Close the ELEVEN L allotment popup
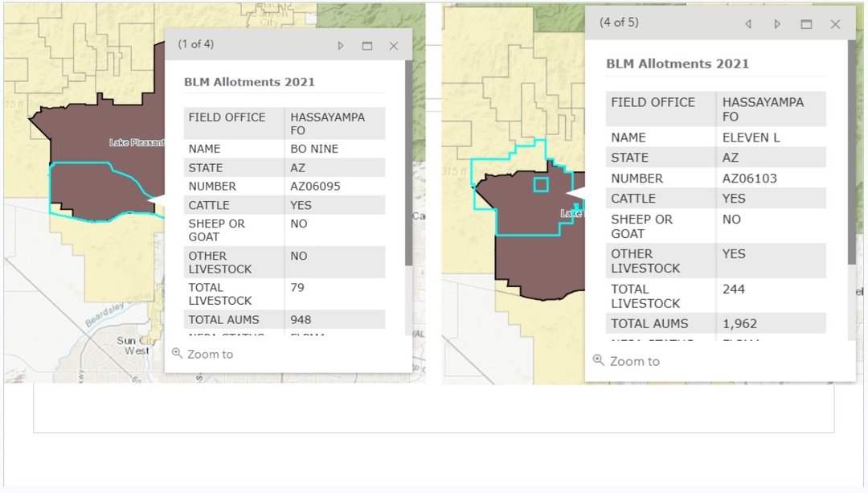This screenshot has width=868, height=493. pyautogui.click(x=835, y=24)
